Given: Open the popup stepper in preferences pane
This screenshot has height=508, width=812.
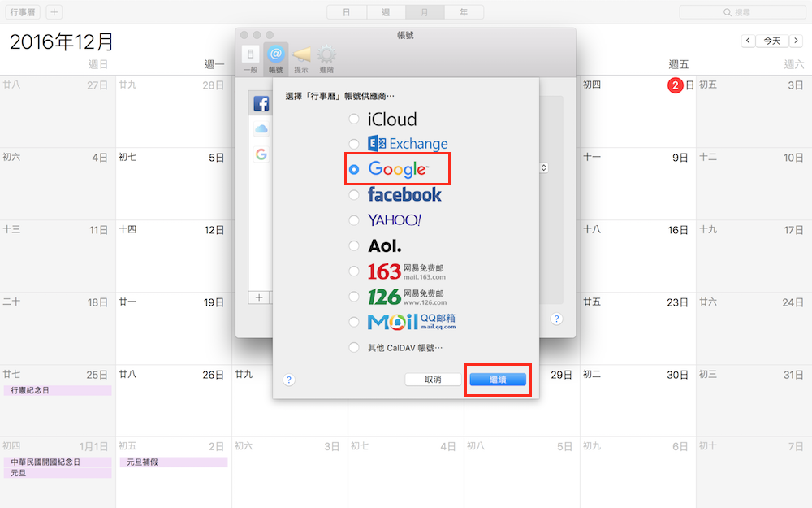Looking at the screenshot, I should [x=544, y=167].
